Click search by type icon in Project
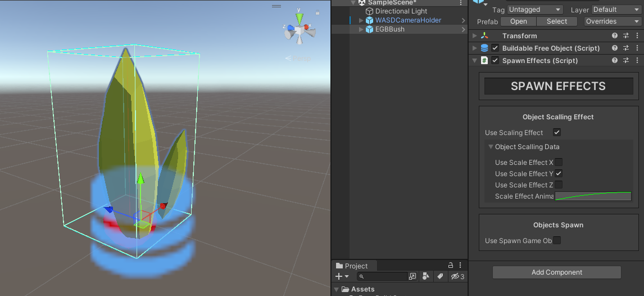The height and width of the screenshot is (296, 644). pyautogui.click(x=426, y=276)
